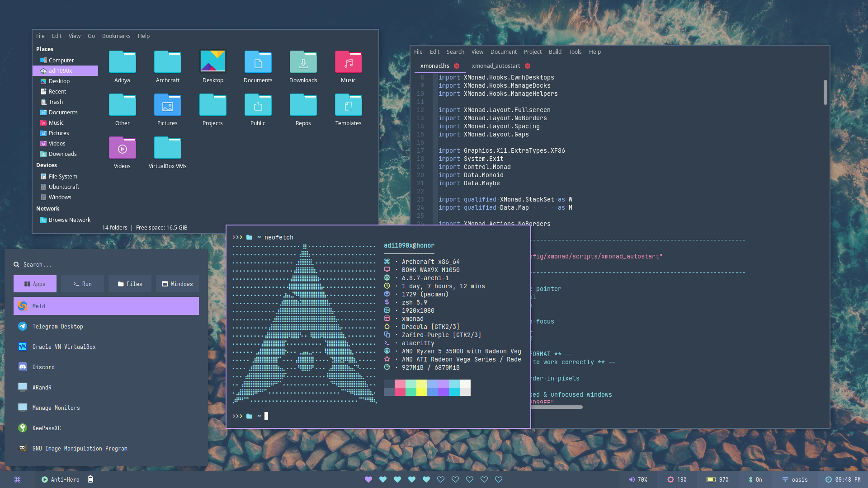Click the Archcraft launcher icon in taskbar
Image resolution: width=868 pixels, height=488 pixels.
tap(17, 479)
